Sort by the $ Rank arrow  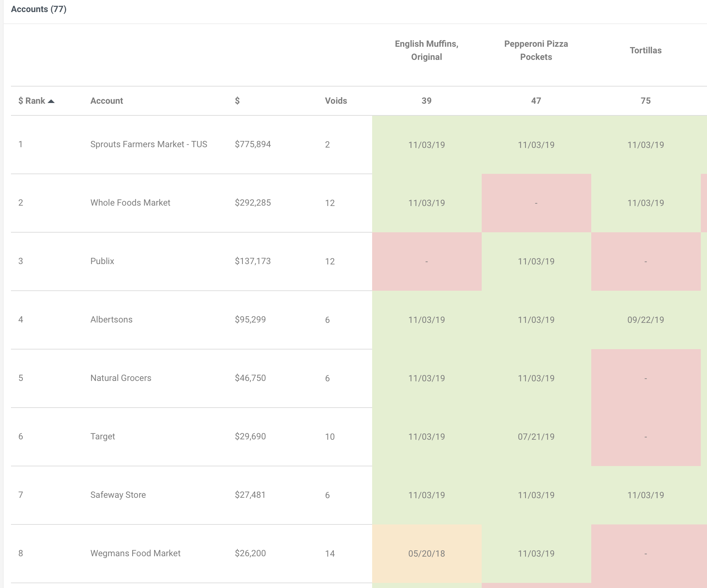point(51,101)
